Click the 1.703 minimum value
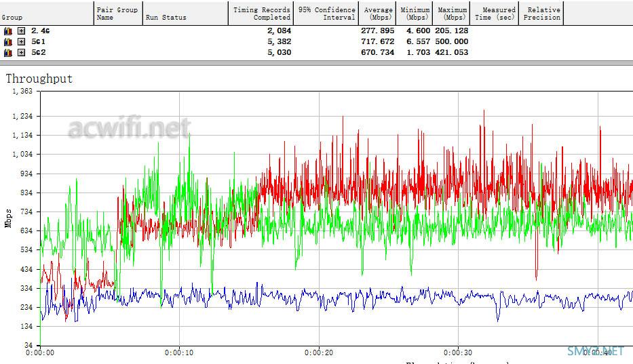The height and width of the screenshot is (364, 633). pos(418,52)
